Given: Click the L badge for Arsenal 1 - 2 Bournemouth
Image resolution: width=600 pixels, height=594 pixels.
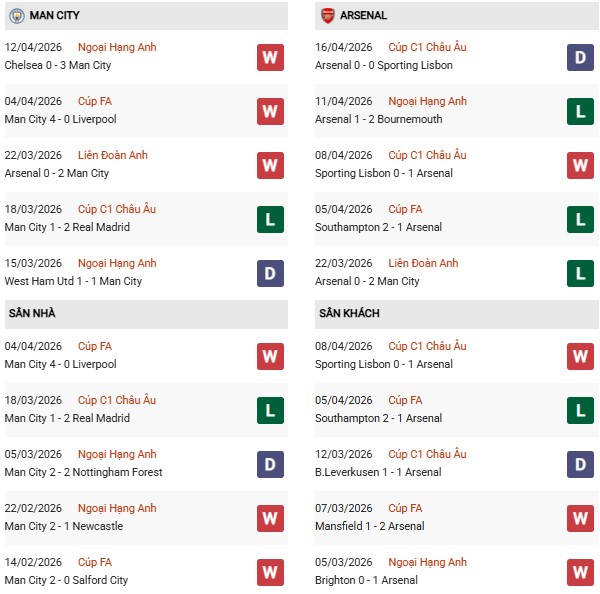Looking at the screenshot, I should coord(580,111).
